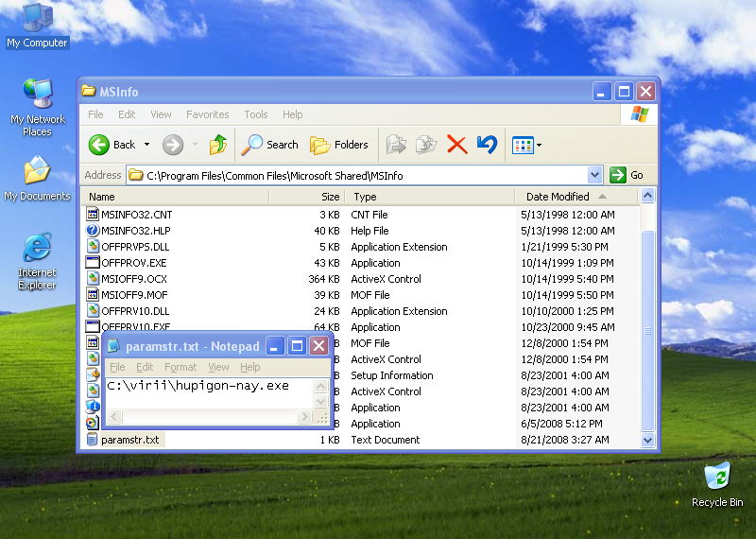
Task: Sort by Type column header
Action: (x=430, y=197)
